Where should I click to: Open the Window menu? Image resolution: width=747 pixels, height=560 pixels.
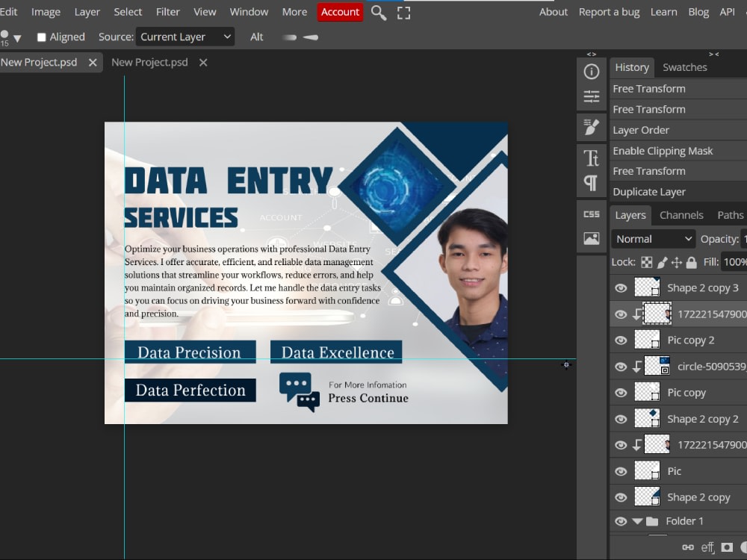[x=249, y=12]
